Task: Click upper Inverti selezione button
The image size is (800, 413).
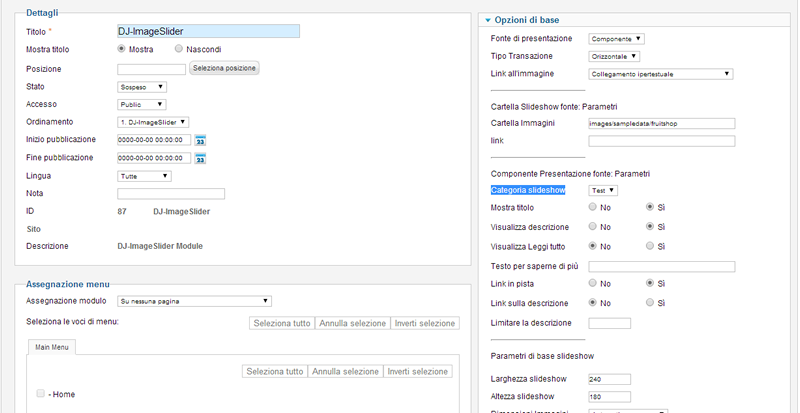Action: coord(425,323)
